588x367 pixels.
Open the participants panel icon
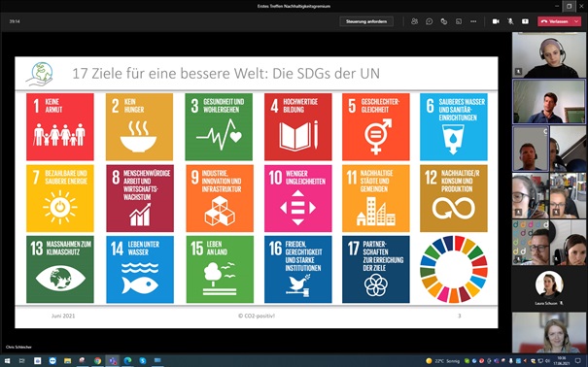414,21
